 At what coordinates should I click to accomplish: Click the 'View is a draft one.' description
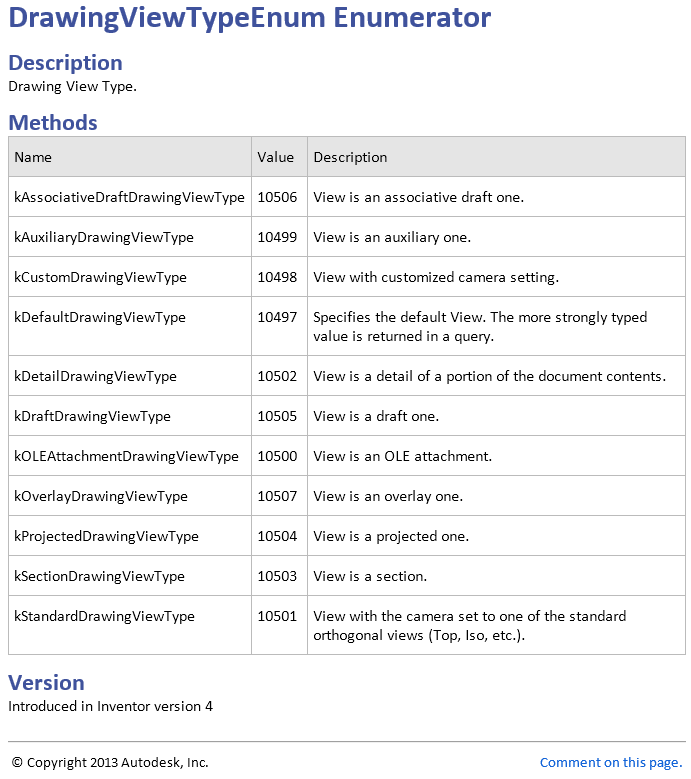[376, 416]
